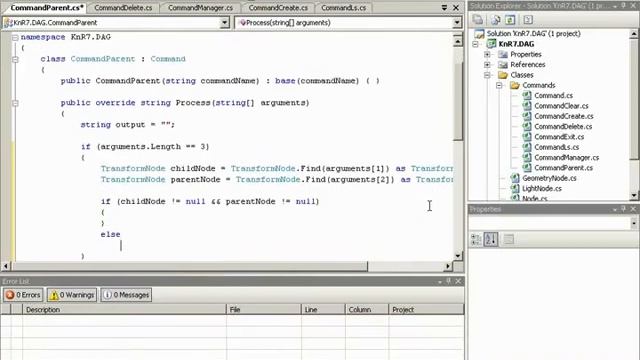640x360 pixels.
Task: Toggle the 0 Messages filter
Action: 126,295
